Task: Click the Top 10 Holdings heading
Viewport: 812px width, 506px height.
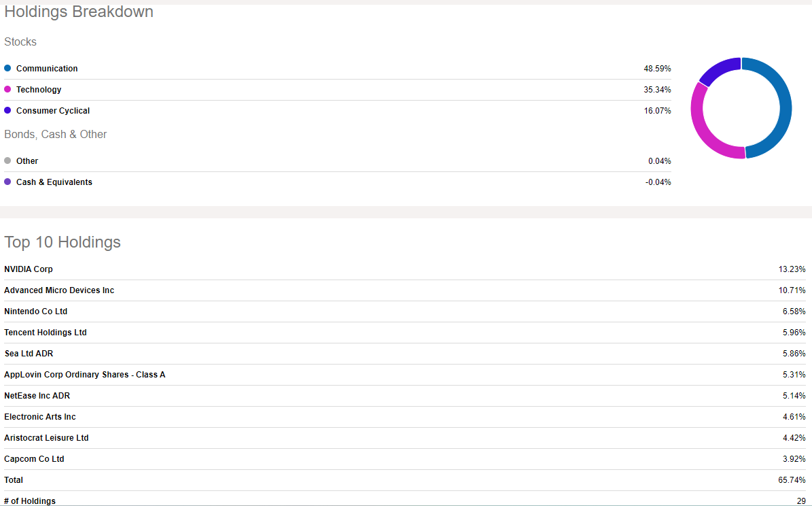Action: pos(63,242)
